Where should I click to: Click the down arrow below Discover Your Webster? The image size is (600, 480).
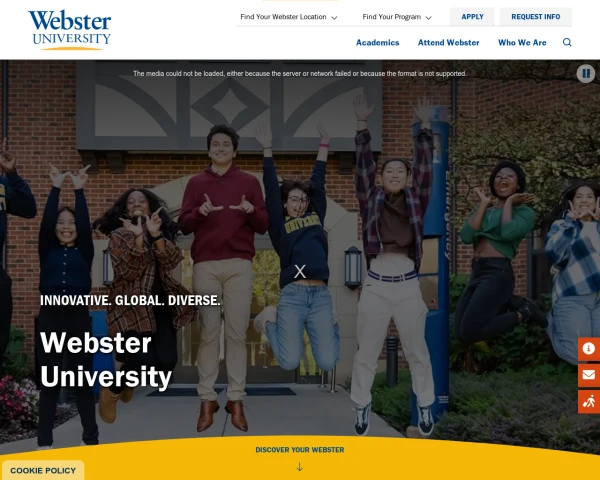(x=300, y=467)
